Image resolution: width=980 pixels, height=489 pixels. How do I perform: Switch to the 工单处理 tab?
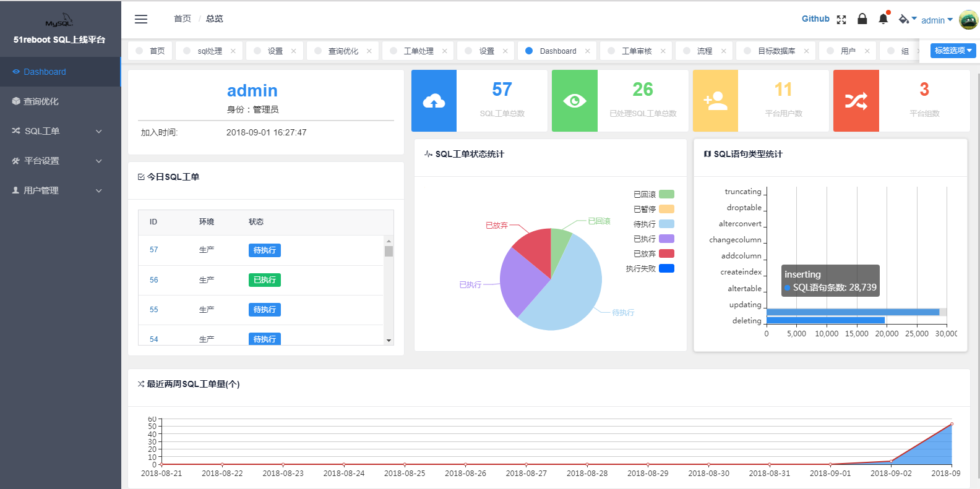tap(418, 51)
